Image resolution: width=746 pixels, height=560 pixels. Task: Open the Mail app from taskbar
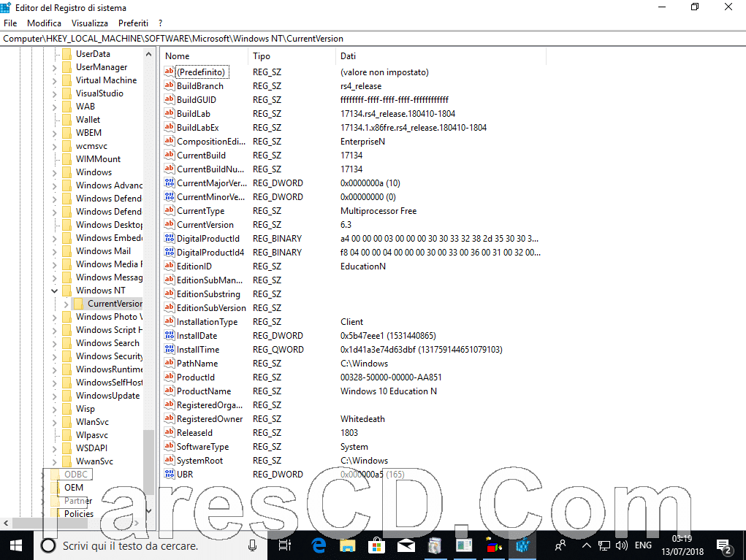(406, 545)
